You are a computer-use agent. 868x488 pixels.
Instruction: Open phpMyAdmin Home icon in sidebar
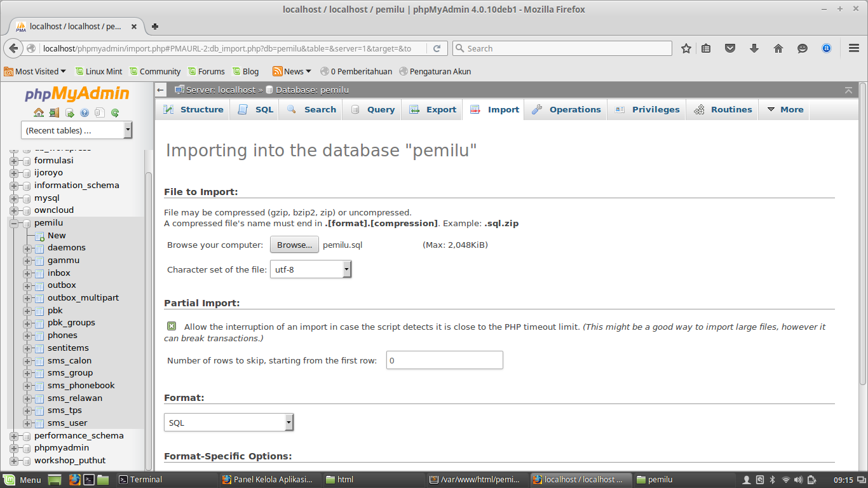tap(39, 113)
